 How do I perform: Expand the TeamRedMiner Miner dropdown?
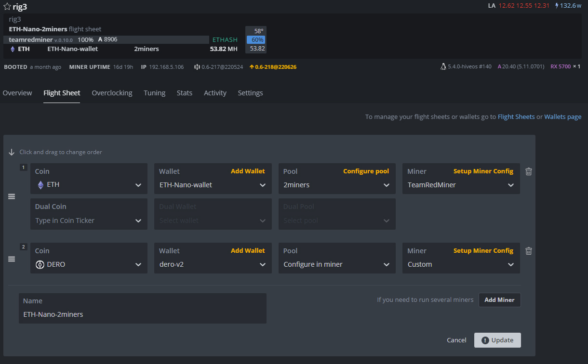point(461,185)
